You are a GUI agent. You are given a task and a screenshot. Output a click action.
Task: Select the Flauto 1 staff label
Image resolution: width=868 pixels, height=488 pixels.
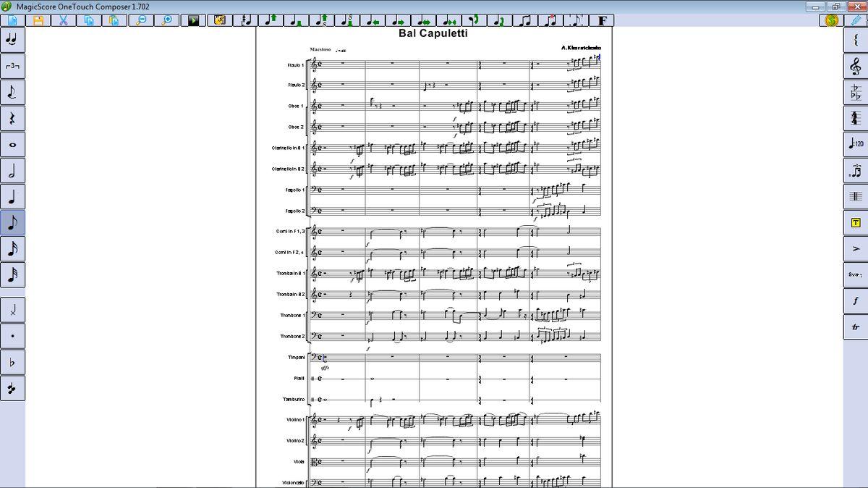[x=295, y=65]
